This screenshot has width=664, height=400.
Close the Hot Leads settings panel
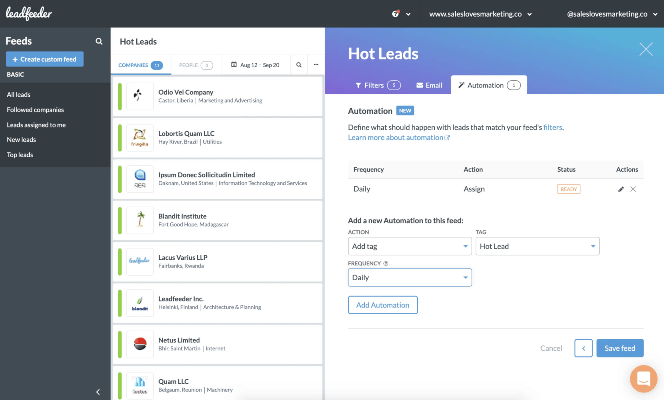pos(645,49)
